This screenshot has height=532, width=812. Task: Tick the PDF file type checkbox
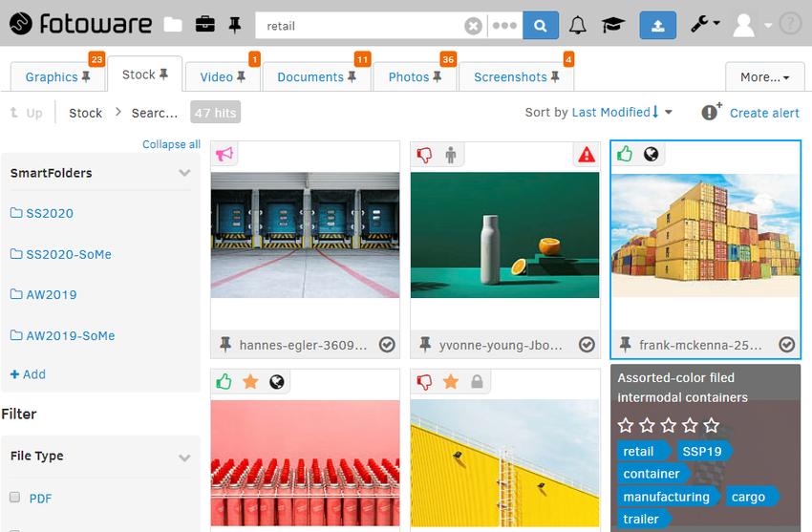[14, 498]
